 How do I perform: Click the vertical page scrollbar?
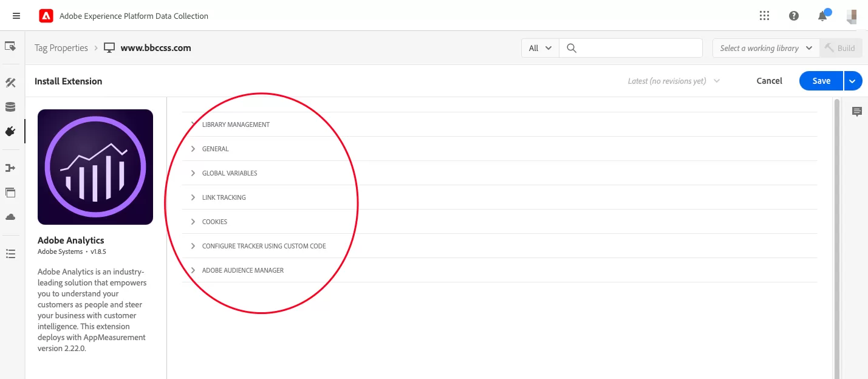[x=837, y=238]
